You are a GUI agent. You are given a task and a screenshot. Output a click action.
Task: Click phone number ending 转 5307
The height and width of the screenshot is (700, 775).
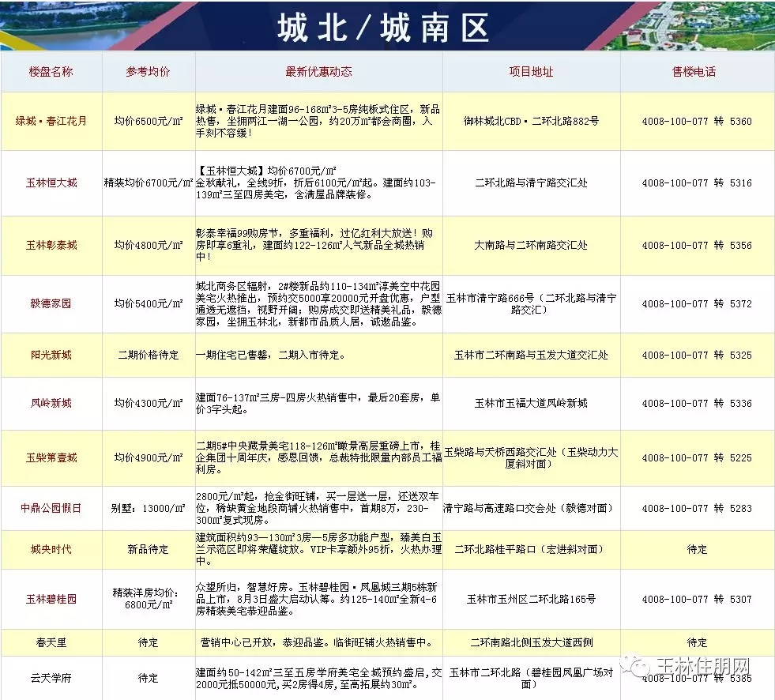(697, 599)
